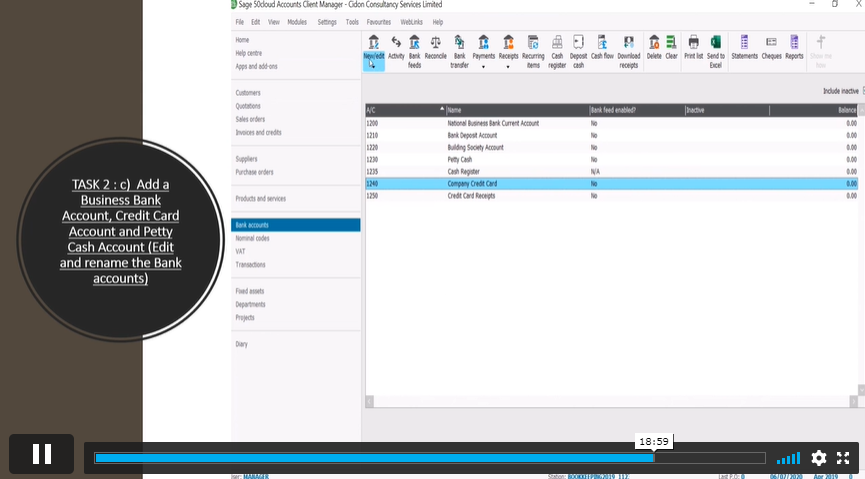Open the Tools menu
This screenshot has width=865, height=479.
click(352, 22)
